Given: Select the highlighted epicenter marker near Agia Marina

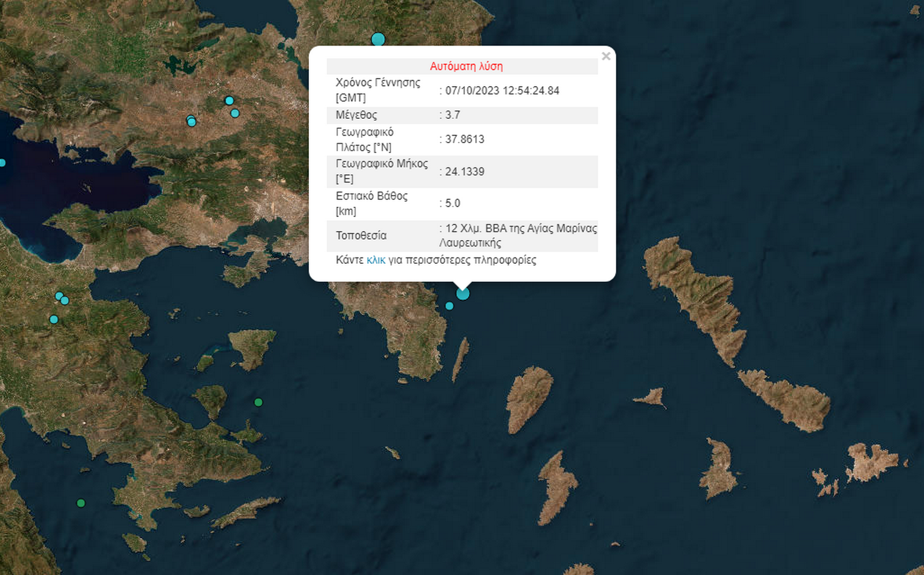Looking at the screenshot, I should [x=462, y=294].
